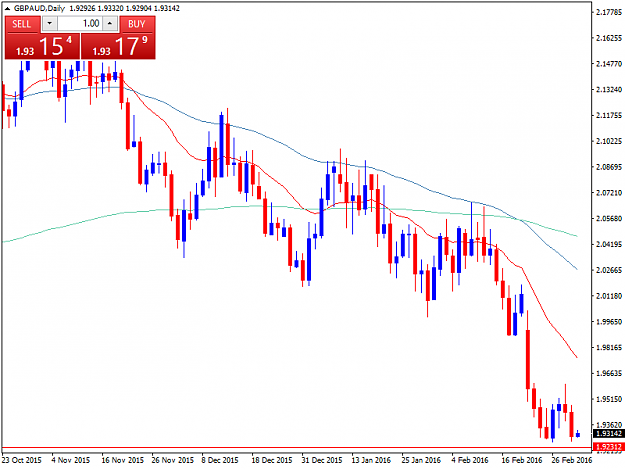
Task: Click the 2.17785 price scale label
Action: (609, 12)
